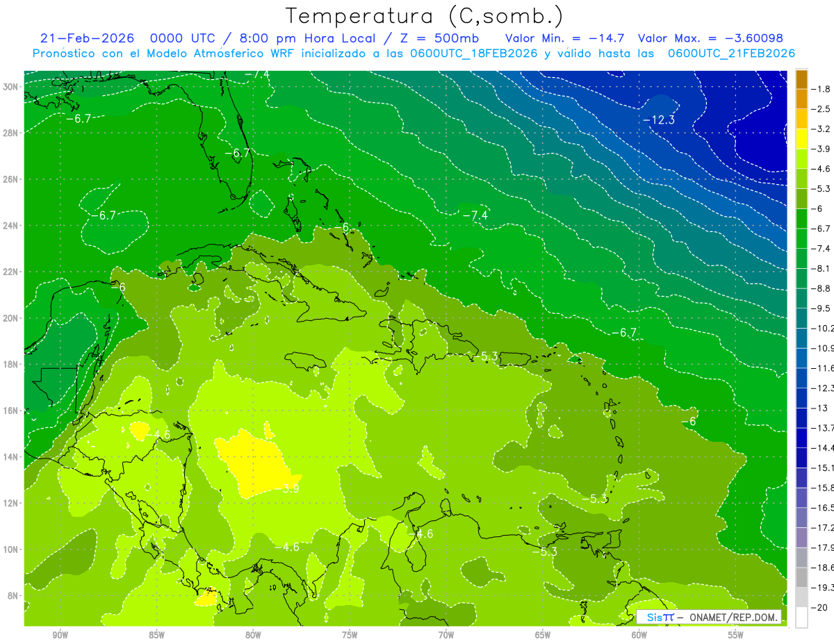Click the -13 value in the color legend
Screen dimensions: 834x644
[819, 408]
